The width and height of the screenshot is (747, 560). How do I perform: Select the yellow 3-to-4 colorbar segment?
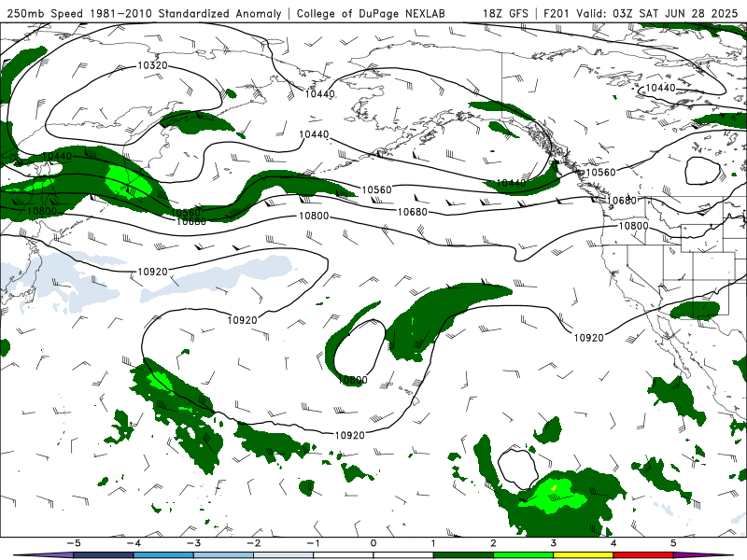(584, 555)
